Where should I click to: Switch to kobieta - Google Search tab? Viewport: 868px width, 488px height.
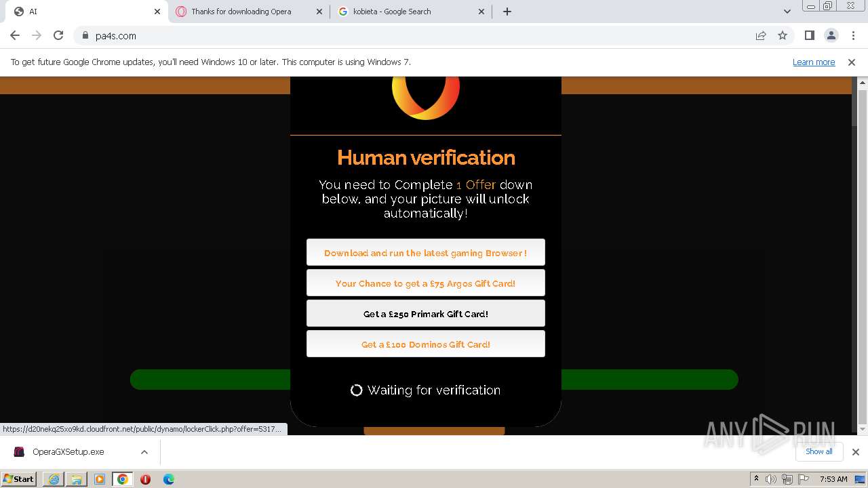point(411,12)
